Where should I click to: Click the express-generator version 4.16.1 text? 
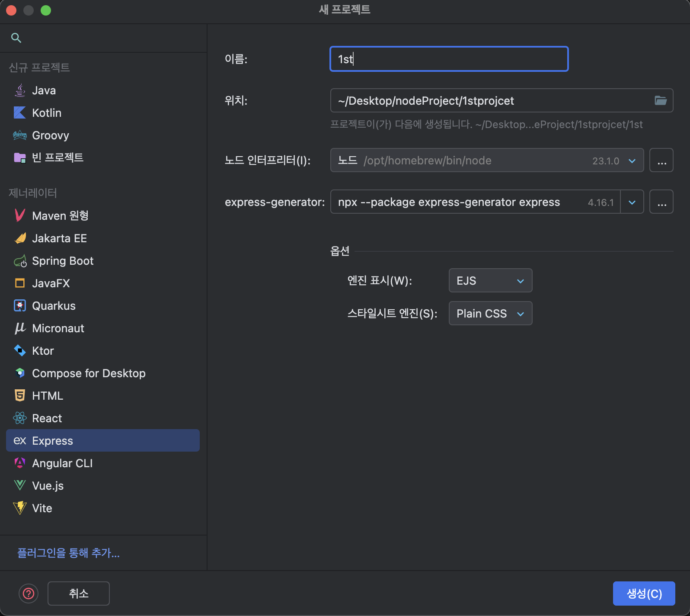pyautogui.click(x=601, y=202)
